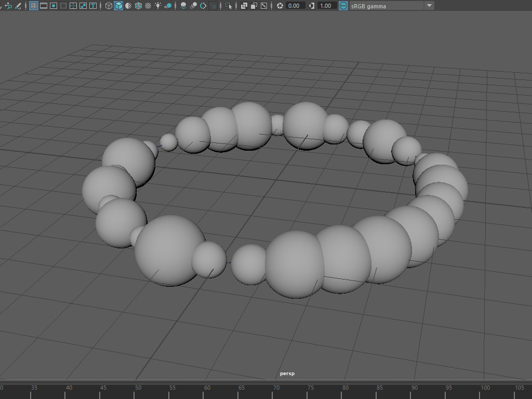
Task: Click the Gamma value field 1.00
Action: [x=327, y=6]
